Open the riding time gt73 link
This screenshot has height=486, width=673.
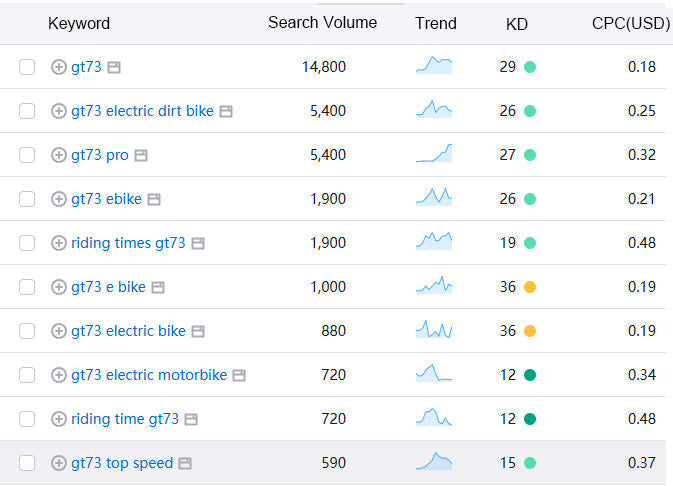(x=125, y=419)
